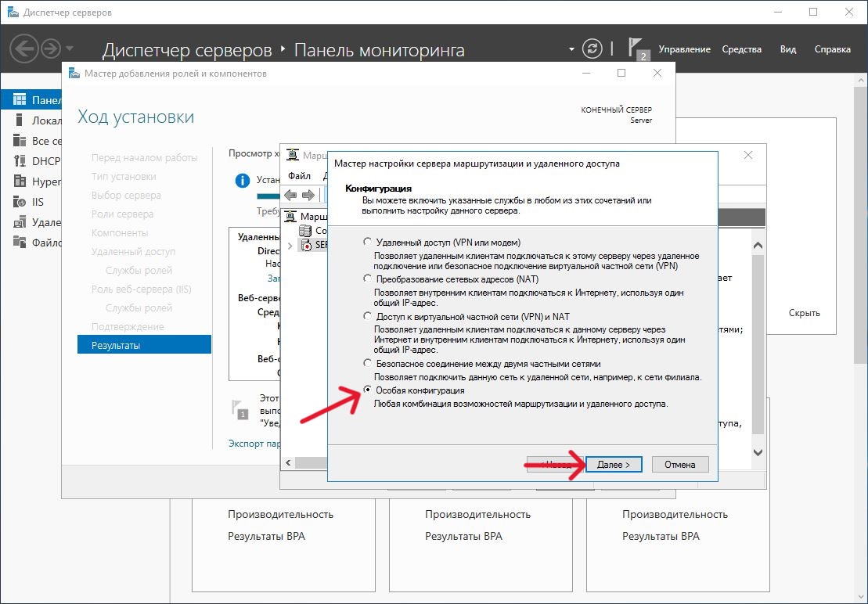The image size is (868, 604).
Task: Open the Управление menu
Action: pos(684,49)
